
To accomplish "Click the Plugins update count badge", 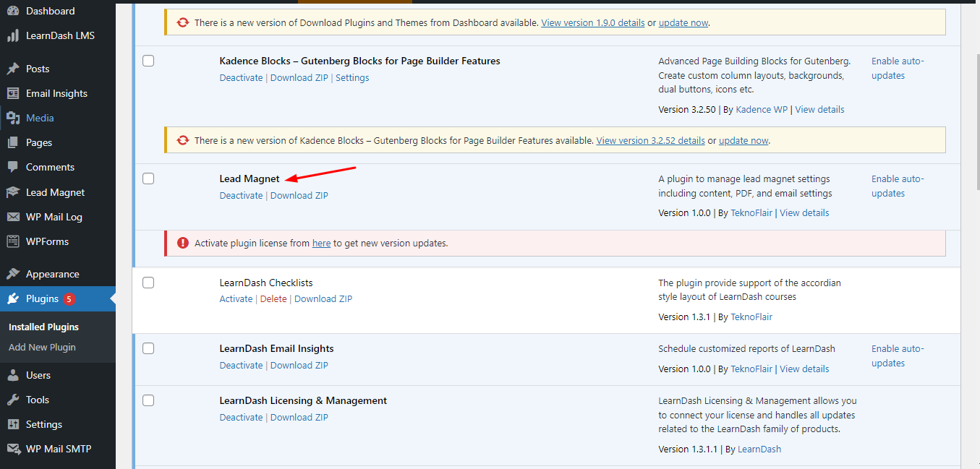I will point(69,298).
